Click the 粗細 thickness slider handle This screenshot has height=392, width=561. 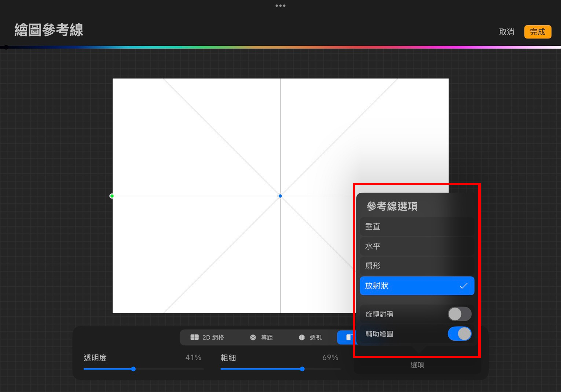[302, 369]
